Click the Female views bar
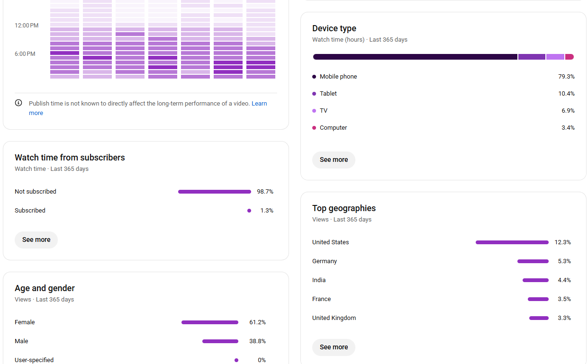The width and height of the screenshot is (588, 364). (x=210, y=322)
